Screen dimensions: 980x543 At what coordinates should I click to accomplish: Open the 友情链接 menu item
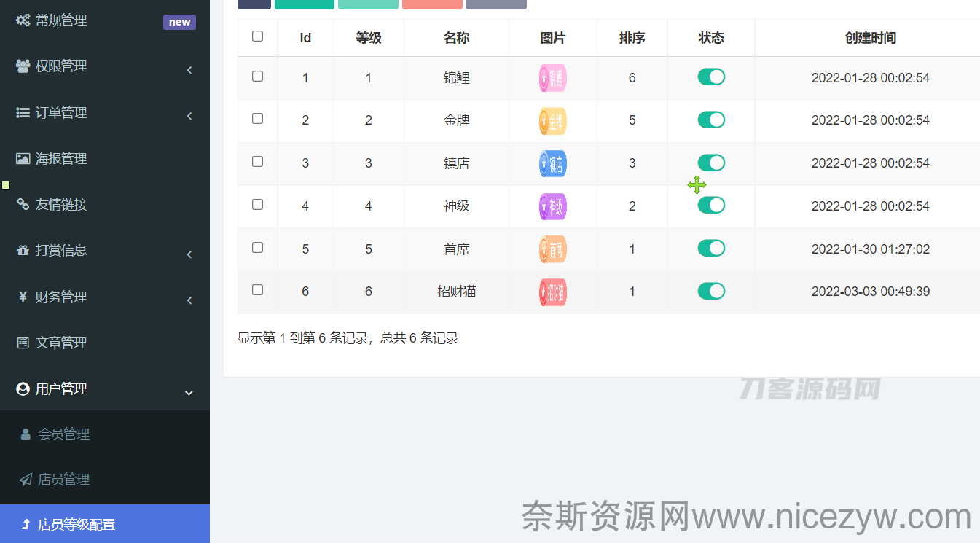click(105, 205)
